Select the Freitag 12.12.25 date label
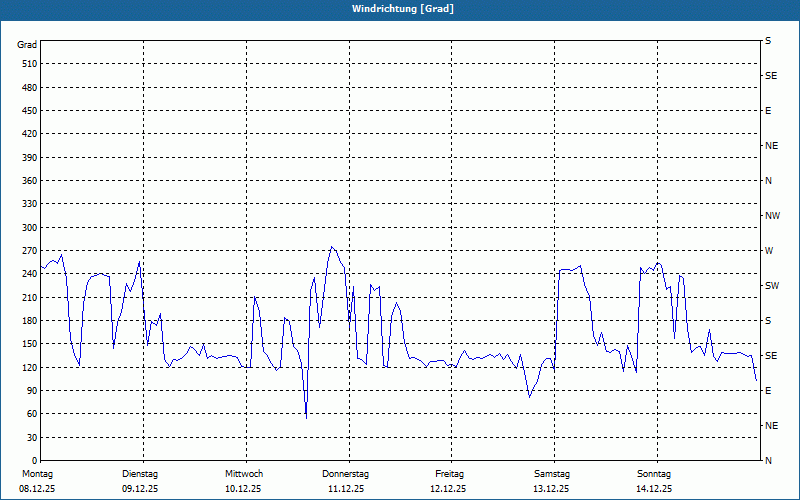The image size is (800, 500). (449, 481)
